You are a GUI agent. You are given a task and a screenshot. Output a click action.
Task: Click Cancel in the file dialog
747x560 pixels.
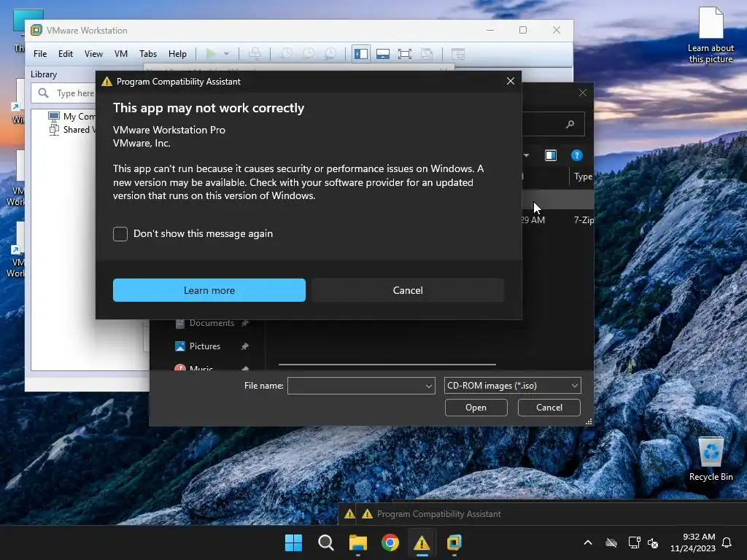(549, 408)
